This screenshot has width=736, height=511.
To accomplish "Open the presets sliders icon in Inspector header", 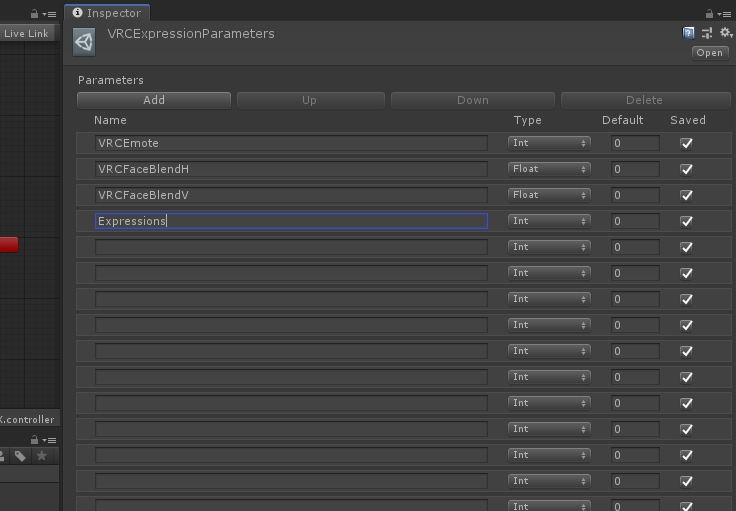I will pyautogui.click(x=707, y=33).
